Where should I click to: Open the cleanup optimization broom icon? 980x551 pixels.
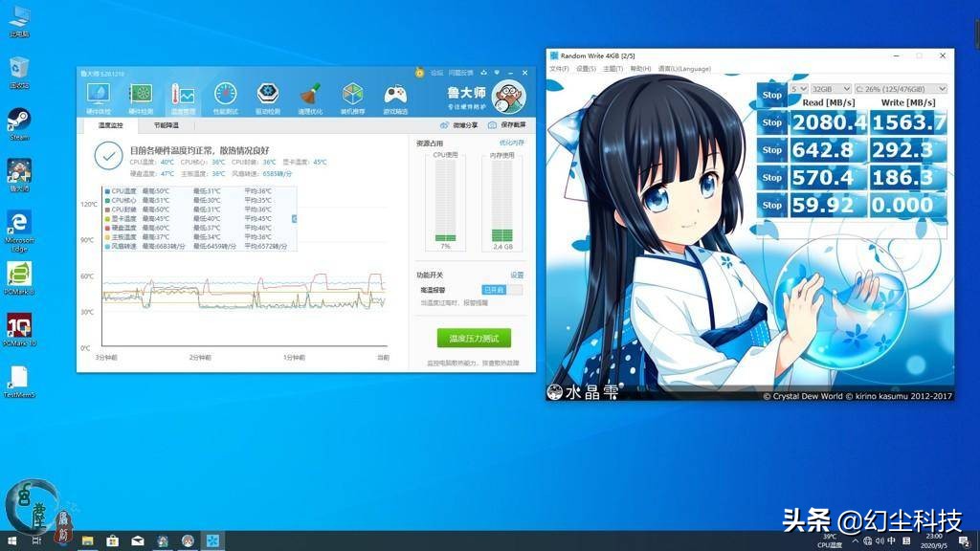pos(310,99)
